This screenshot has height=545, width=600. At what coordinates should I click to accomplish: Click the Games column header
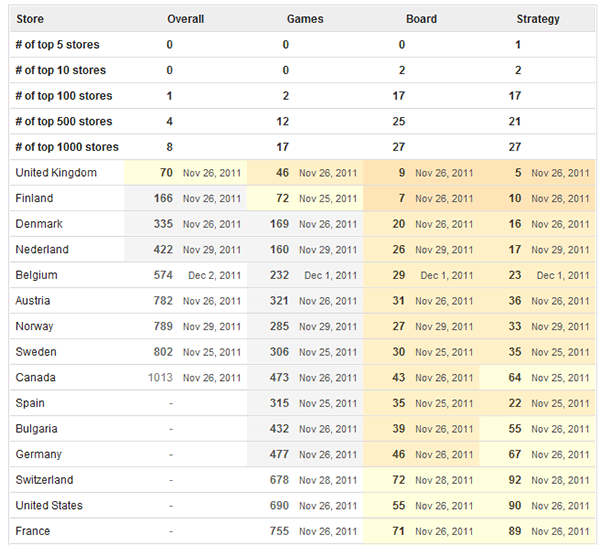305,19
